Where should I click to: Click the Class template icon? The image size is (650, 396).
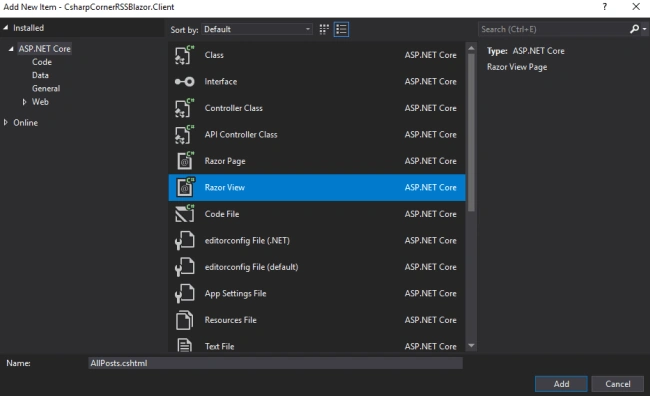tap(184, 55)
